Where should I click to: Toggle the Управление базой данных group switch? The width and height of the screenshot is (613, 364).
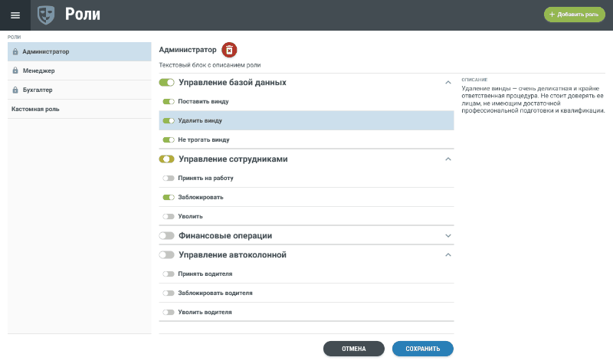(x=166, y=82)
